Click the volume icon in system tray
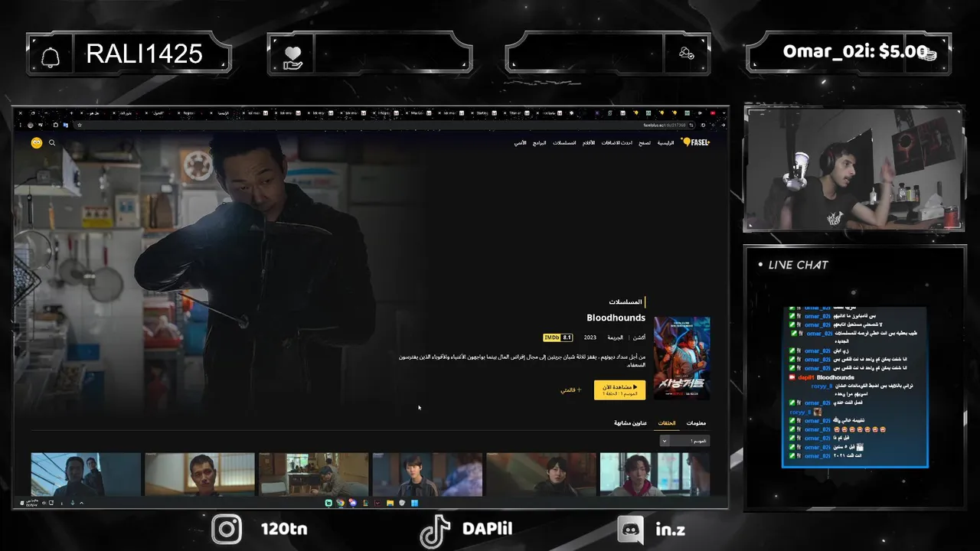Image resolution: width=980 pixels, height=551 pixels. pyautogui.click(x=44, y=503)
